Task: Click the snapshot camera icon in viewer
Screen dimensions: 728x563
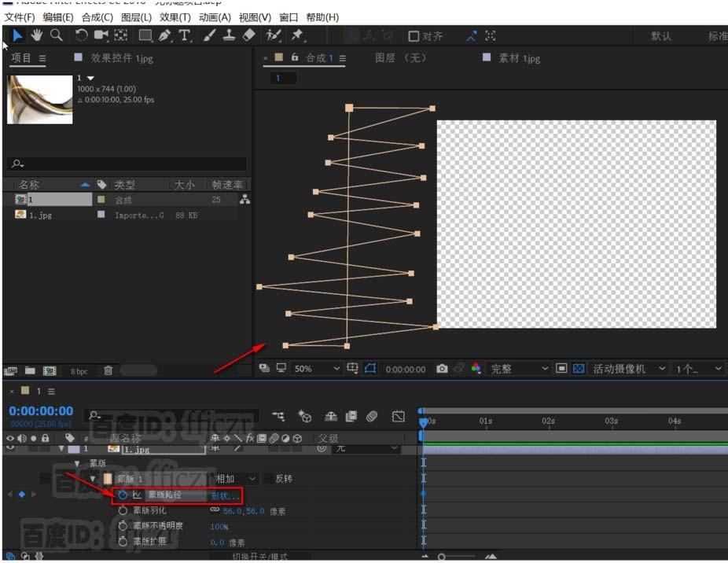Action: (442, 369)
